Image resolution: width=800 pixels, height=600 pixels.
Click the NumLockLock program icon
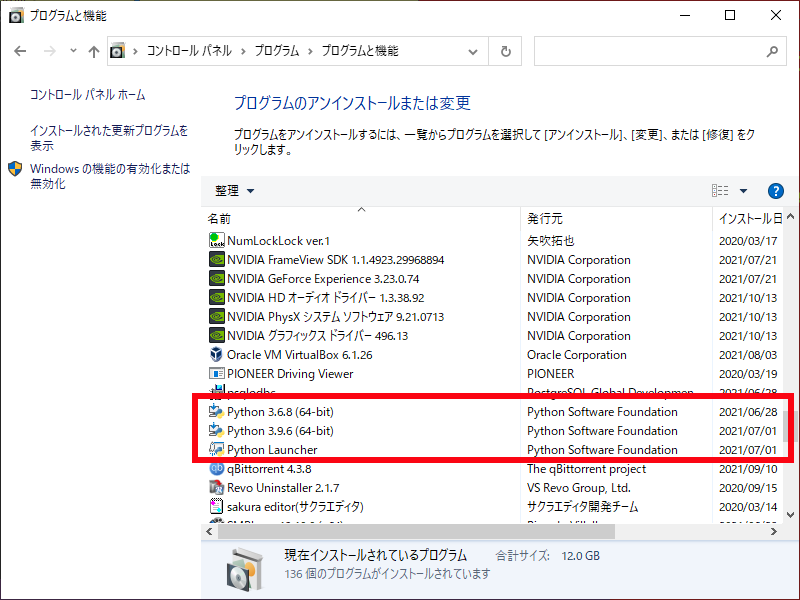(x=217, y=240)
